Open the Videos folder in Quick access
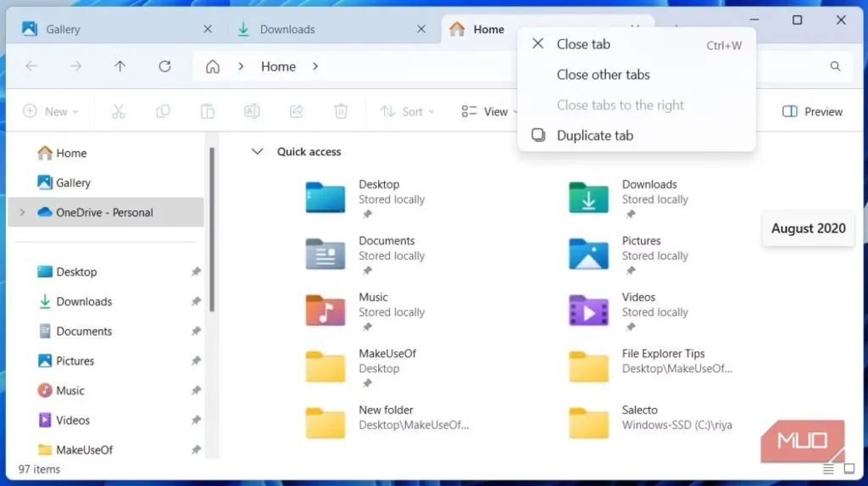Viewport: 868px width, 486px height. pos(588,311)
